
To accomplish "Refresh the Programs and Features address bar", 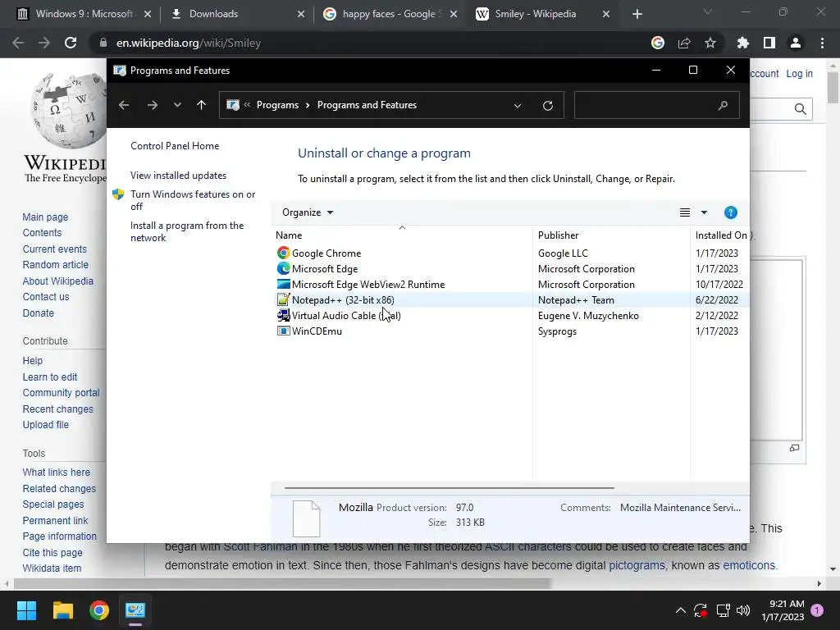I will (547, 106).
